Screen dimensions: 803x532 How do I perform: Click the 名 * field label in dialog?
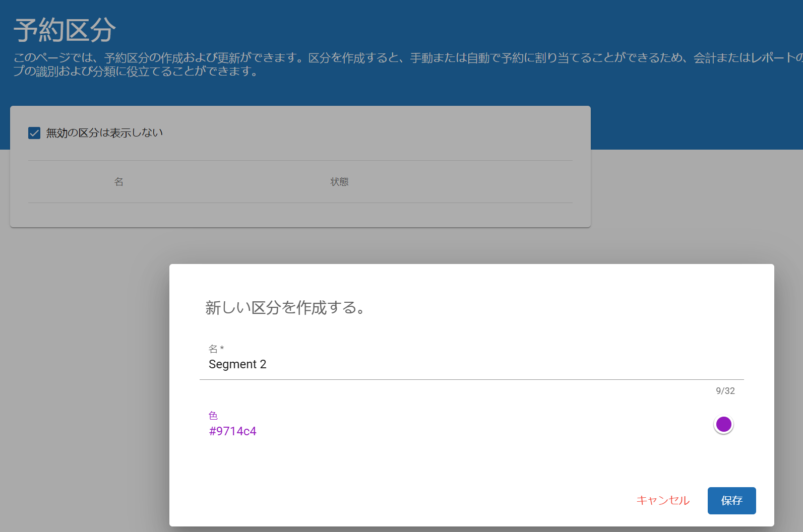tap(216, 349)
